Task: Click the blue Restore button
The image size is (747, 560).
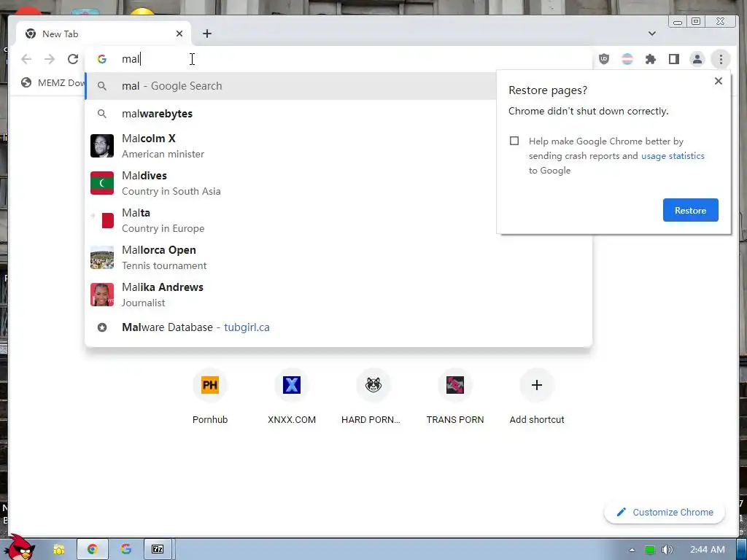Action: 690,210
